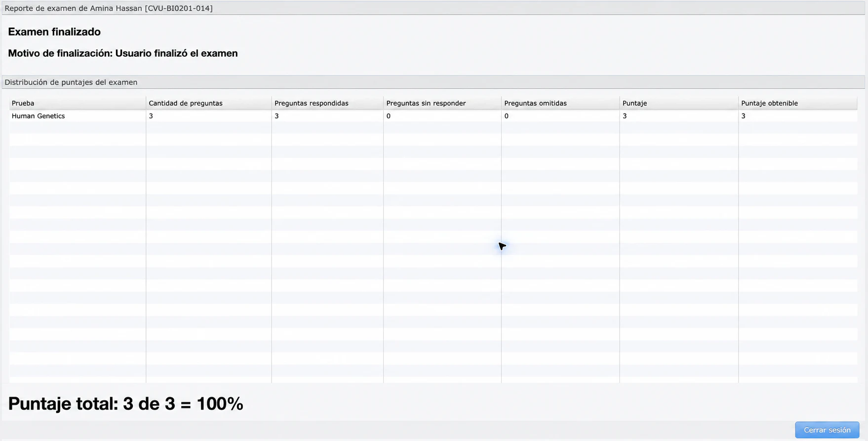
Task: Select the Preguntas sin responder column header
Action: pyautogui.click(x=442, y=103)
